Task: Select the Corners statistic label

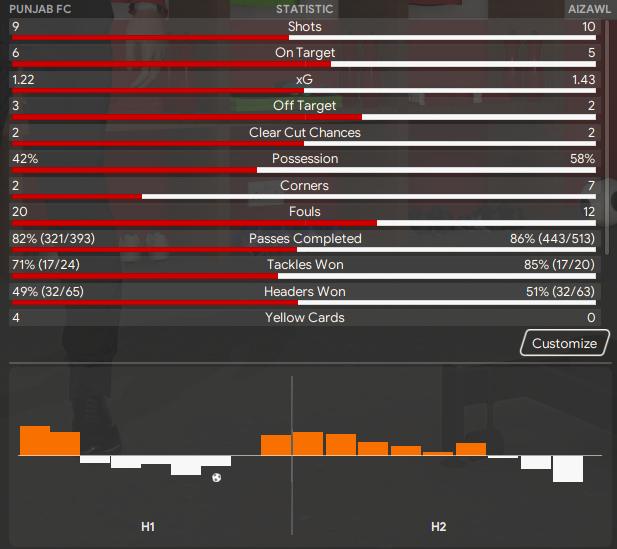Action: (x=304, y=185)
